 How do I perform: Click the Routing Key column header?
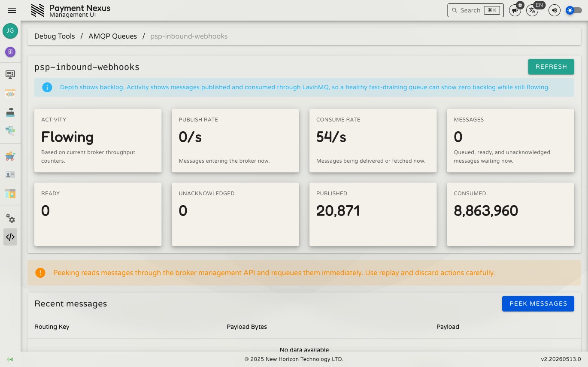click(x=52, y=327)
